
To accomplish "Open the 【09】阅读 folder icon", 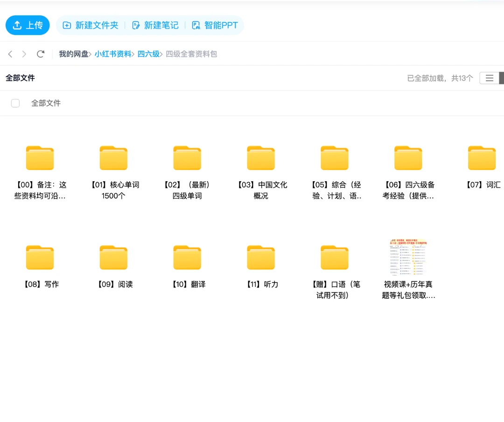I will 113,257.
